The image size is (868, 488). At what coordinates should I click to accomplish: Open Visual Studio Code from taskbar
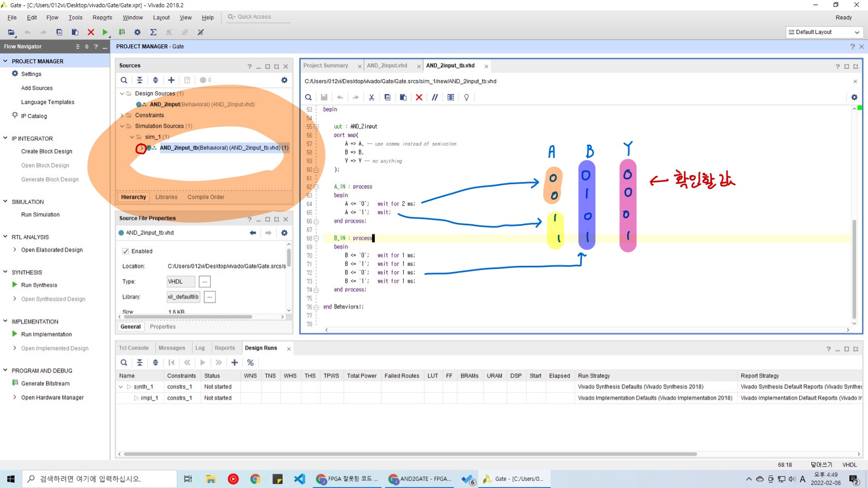[x=300, y=479]
